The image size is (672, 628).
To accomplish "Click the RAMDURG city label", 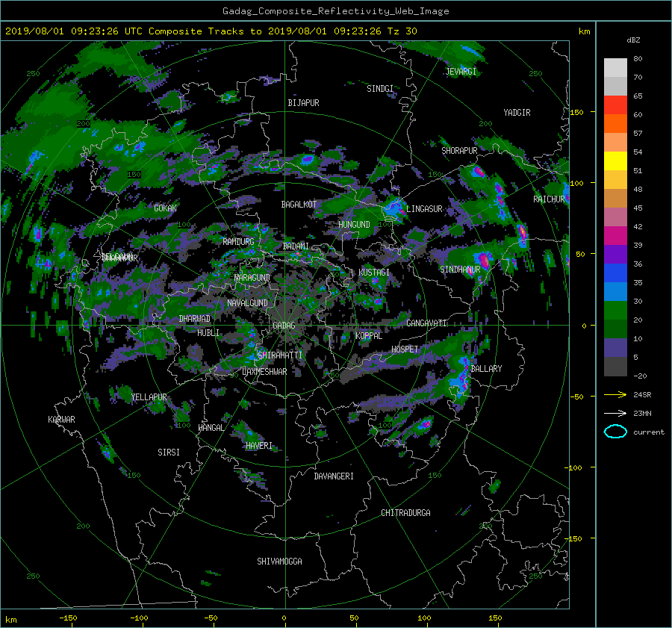I will pos(238,242).
